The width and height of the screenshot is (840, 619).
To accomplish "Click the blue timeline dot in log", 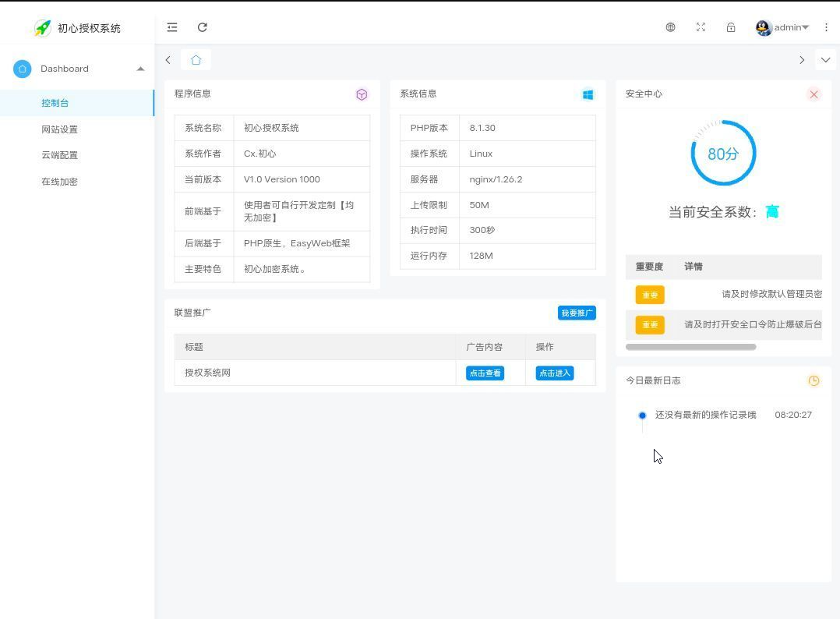I will tap(642, 416).
